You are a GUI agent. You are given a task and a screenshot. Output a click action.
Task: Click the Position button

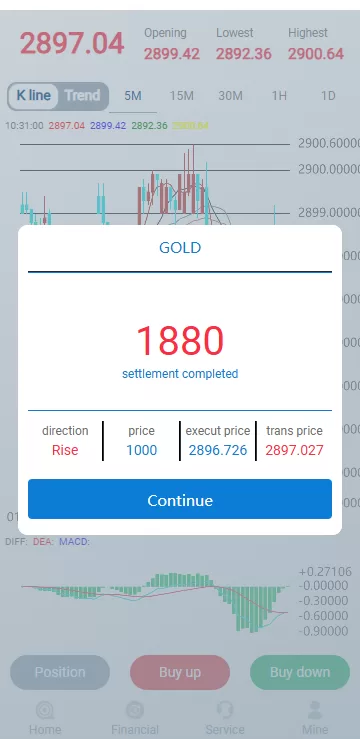click(60, 672)
